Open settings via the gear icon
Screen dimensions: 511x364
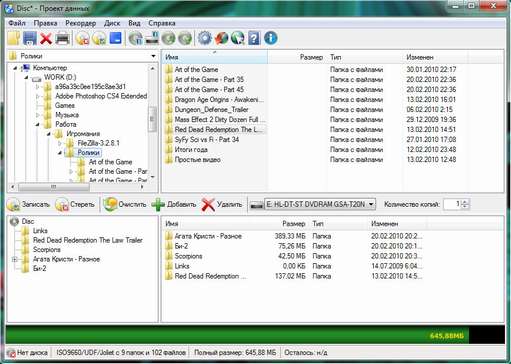(205, 38)
